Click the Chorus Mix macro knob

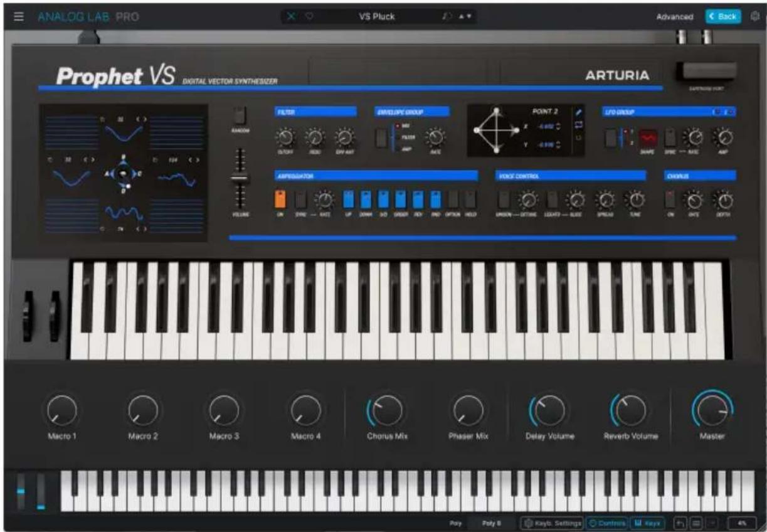387,410
